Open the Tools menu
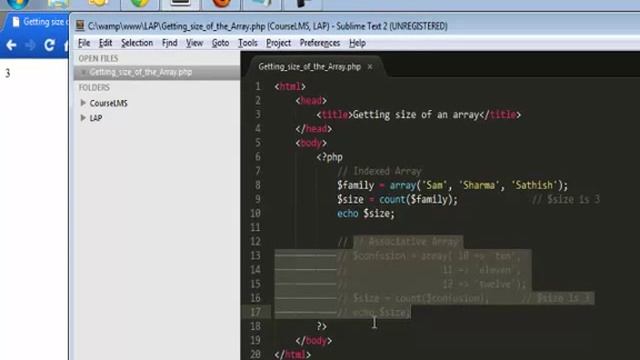The height and width of the screenshot is (360, 640). pyautogui.click(x=248, y=43)
